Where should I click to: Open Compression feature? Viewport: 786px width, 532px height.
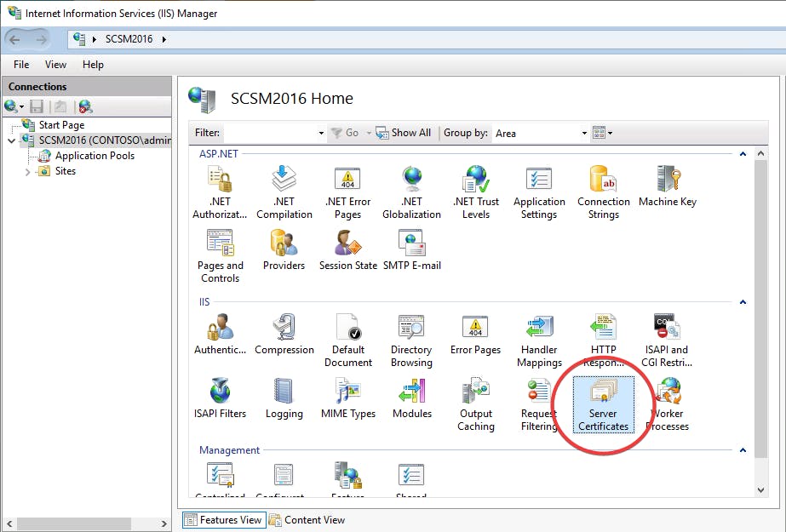(284, 335)
